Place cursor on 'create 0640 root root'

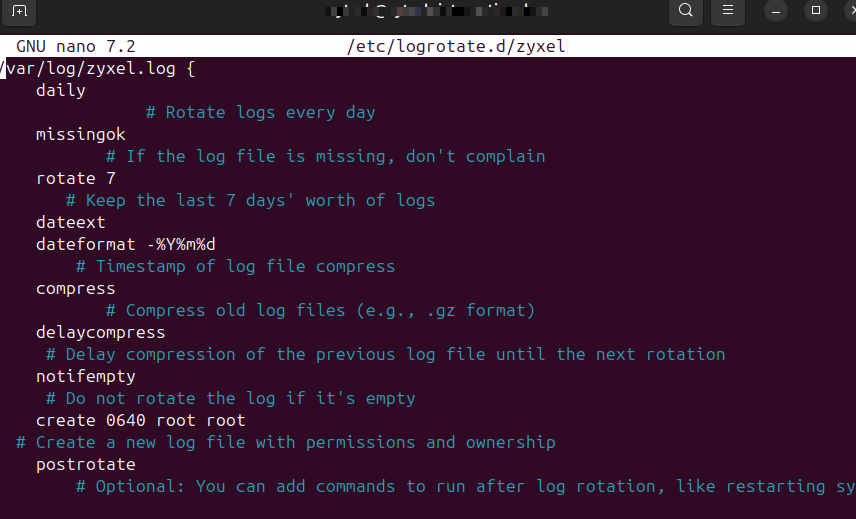pos(140,421)
